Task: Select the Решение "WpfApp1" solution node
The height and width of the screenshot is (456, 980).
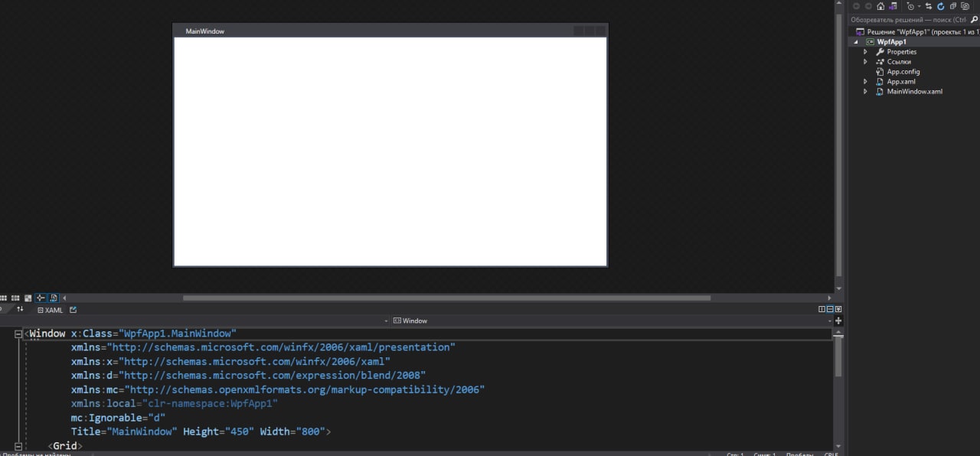Action: tap(917, 32)
